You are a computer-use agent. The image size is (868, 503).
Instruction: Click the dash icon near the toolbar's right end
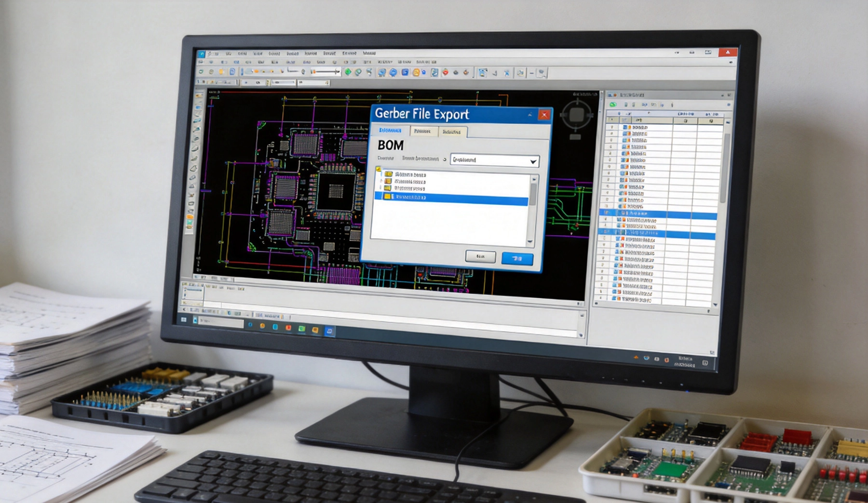(x=532, y=73)
